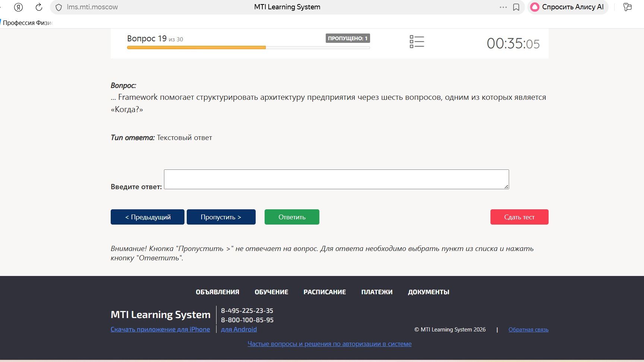Open the Расписание footer menu item

(325, 292)
